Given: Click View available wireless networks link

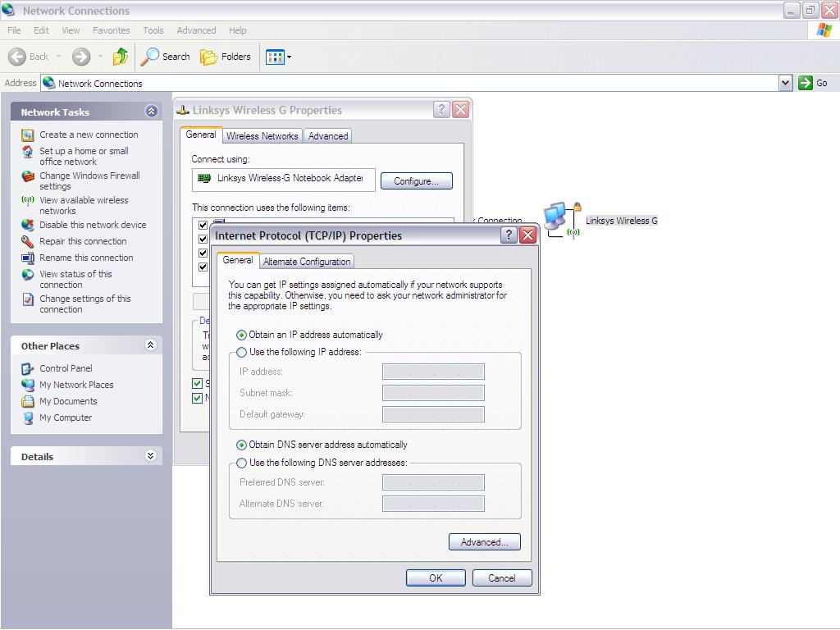Looking at the screenshot, I should click(84, 206).
